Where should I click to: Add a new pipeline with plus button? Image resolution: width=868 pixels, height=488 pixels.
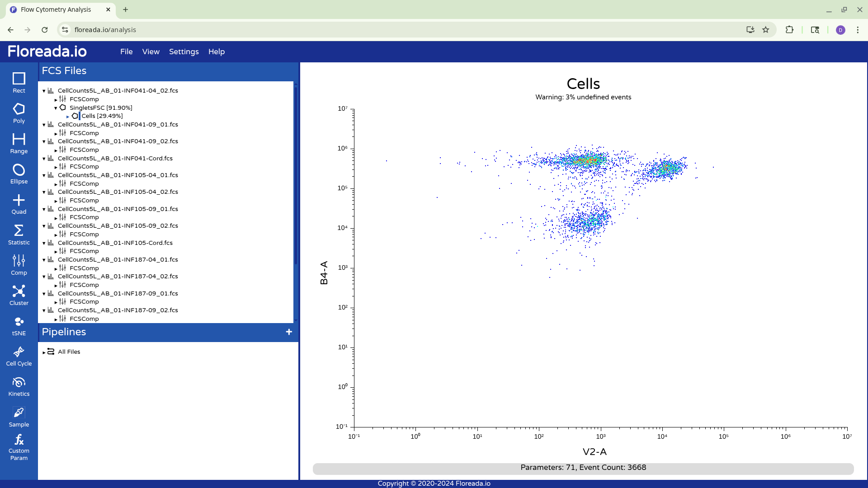(289, 332)
